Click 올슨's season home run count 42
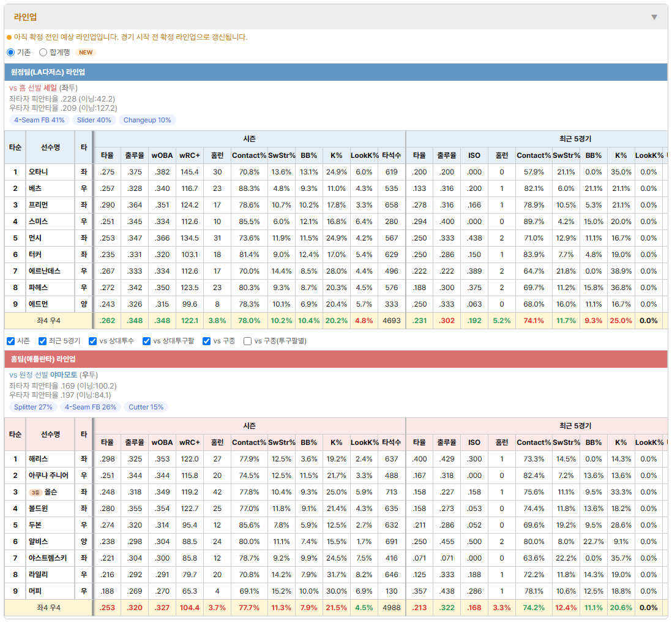 pyautogui.click(x=217, y=492)
